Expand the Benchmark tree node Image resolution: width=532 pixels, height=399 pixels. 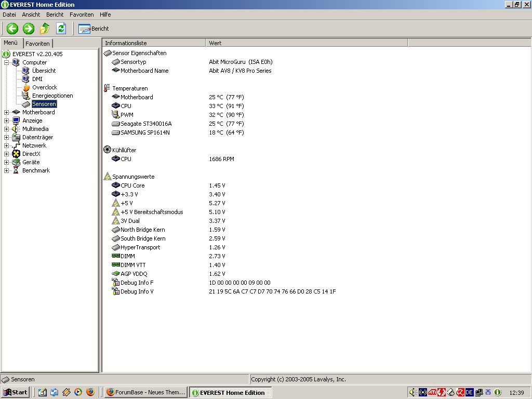pos(6,170)
